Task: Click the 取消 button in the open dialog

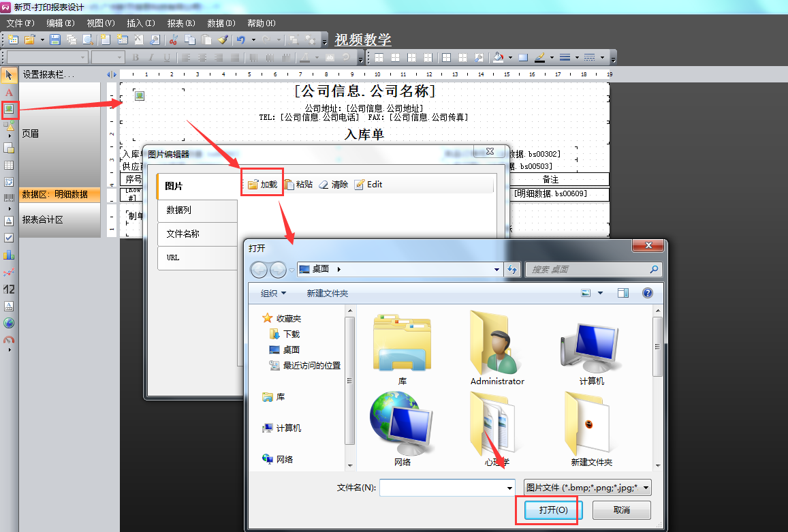Action: [621, 510]
